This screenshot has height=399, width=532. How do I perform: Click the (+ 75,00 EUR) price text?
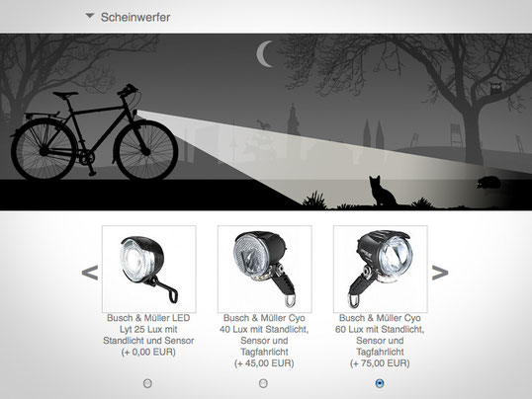380,363
